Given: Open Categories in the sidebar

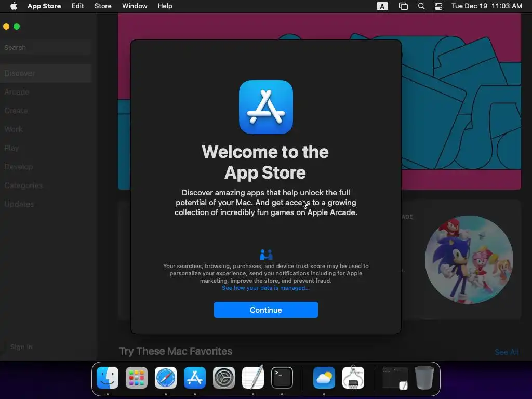Looking at the screenshot, I should [x=23, y=185].
